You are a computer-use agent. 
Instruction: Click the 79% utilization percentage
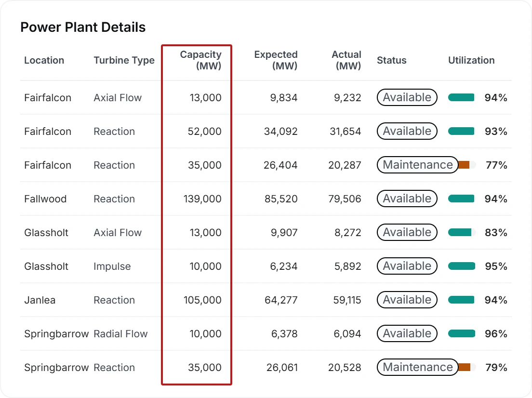coord(496,368)
